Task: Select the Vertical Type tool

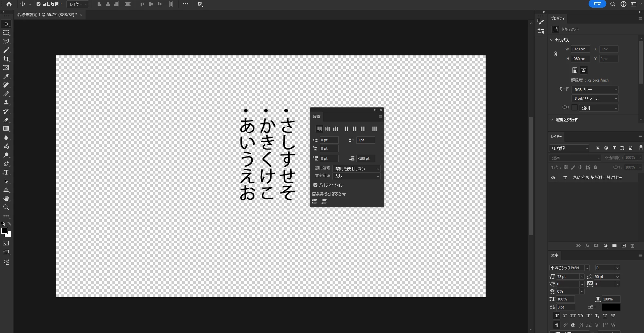Action: [6, 173]
